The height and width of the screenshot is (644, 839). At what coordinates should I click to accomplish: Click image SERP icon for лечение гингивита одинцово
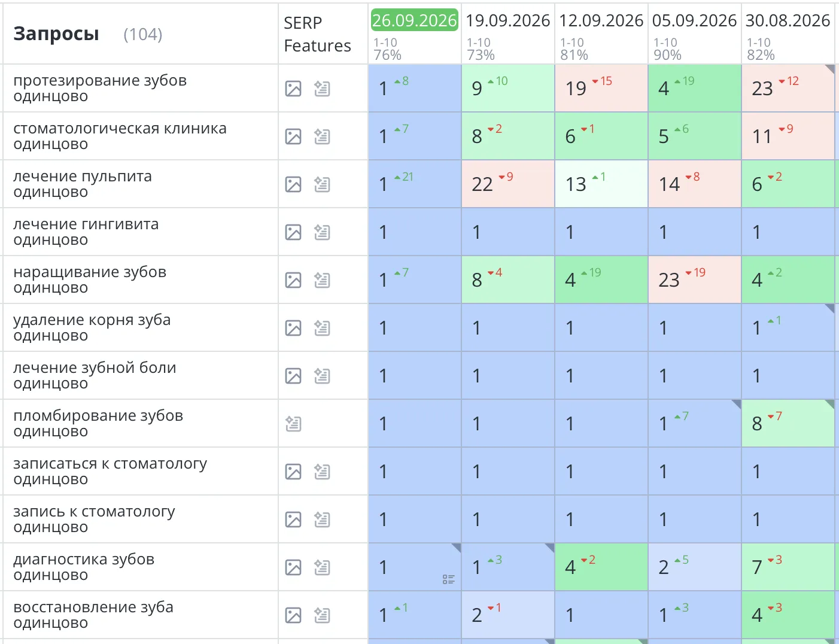coord(293,232)
